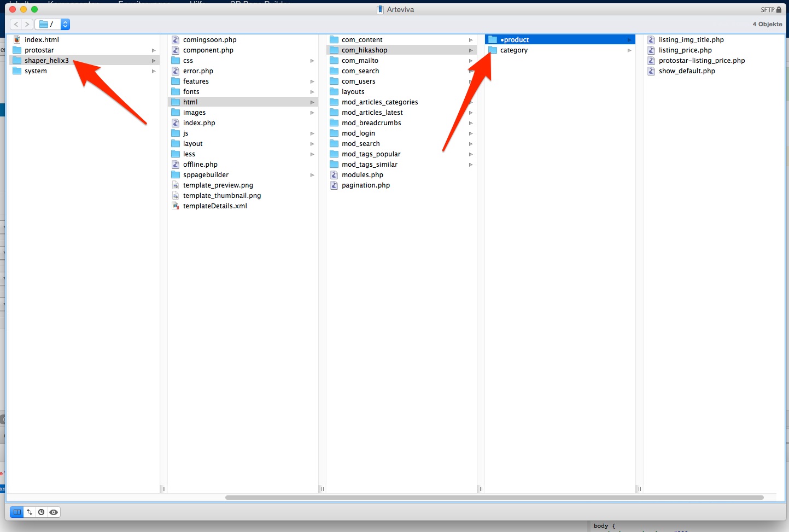Click the fonts folder icon
This screenshot has height=532, width=789.
point(176,92)
